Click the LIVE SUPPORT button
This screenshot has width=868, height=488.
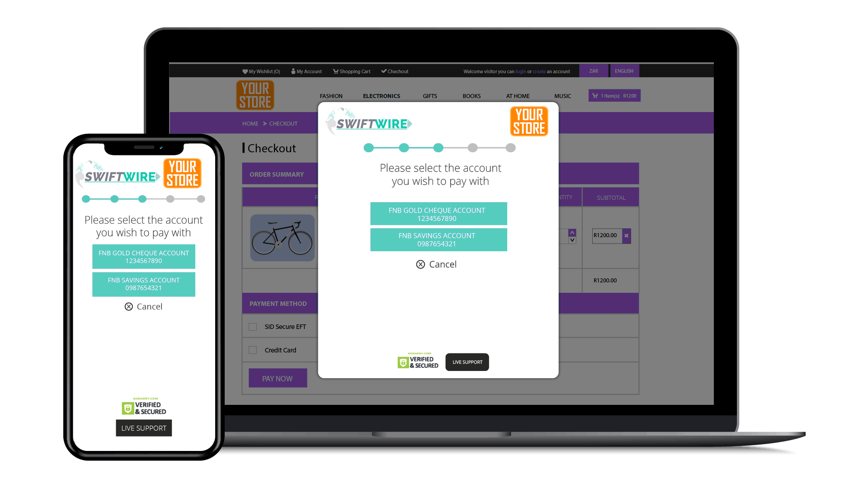[x=467, y=361]
